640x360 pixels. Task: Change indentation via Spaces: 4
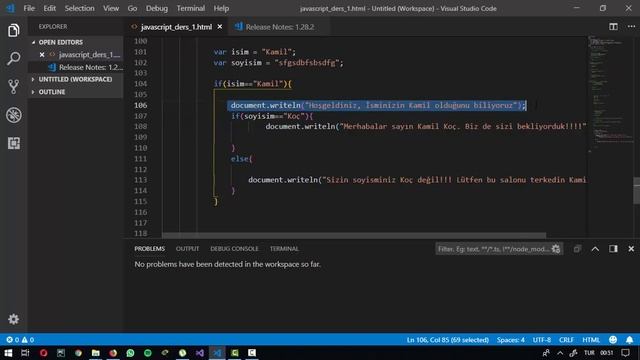click(511, 340)
